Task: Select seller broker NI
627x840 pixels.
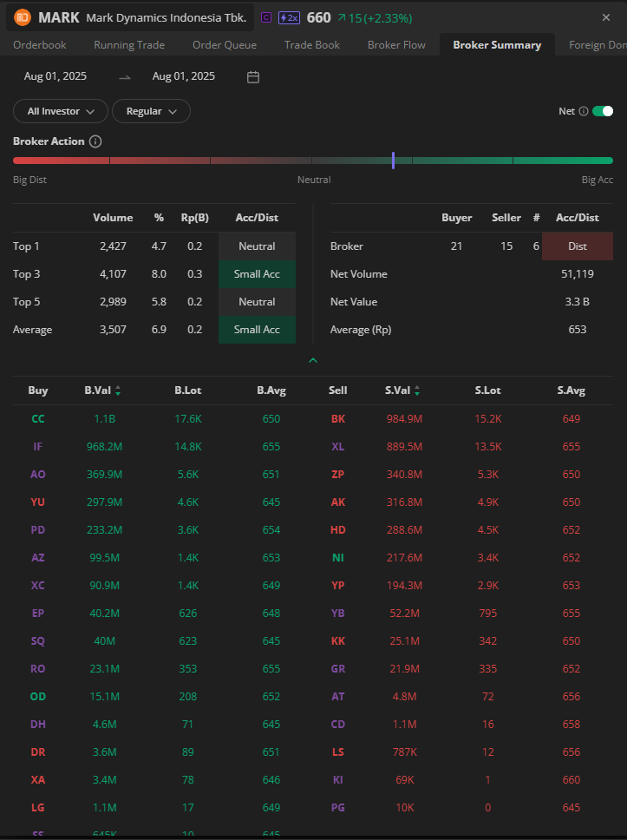Action: (338, 558)
